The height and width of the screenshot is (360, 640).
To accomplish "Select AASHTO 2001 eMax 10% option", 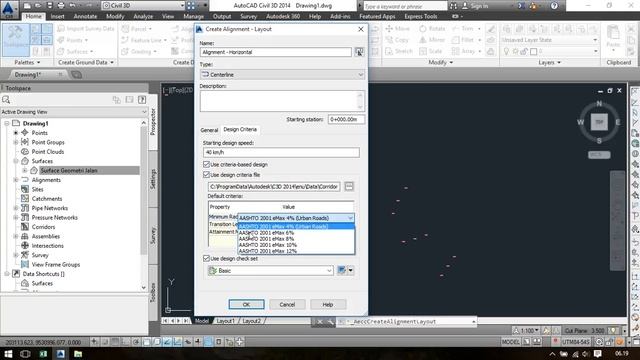I will pos(296,245).
